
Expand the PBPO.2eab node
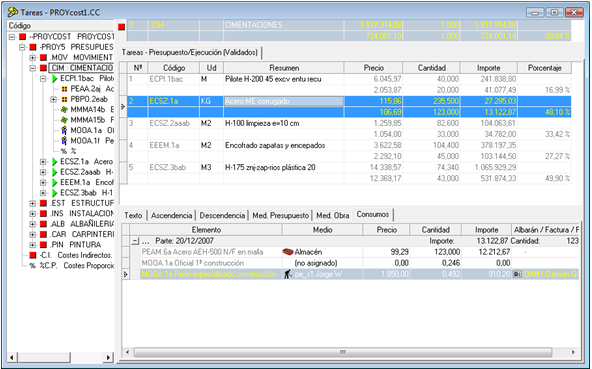click(x=54, y=99)
